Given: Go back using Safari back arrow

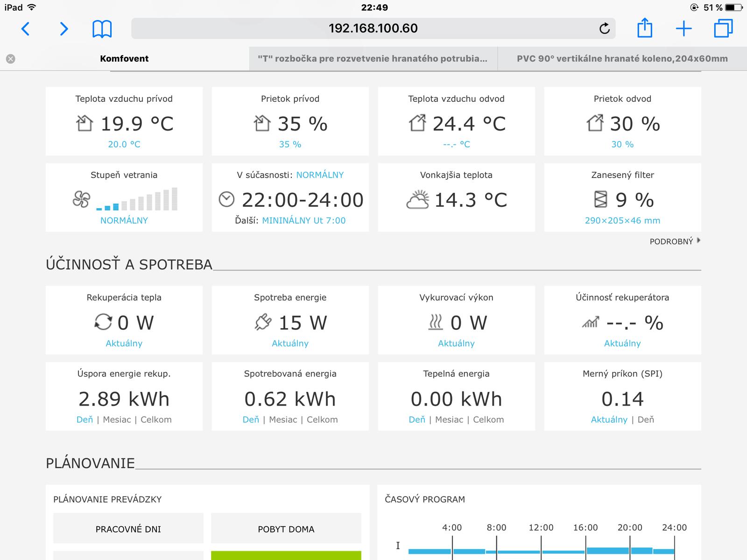Looking at the screenshot, I should [x=26, y=28].
